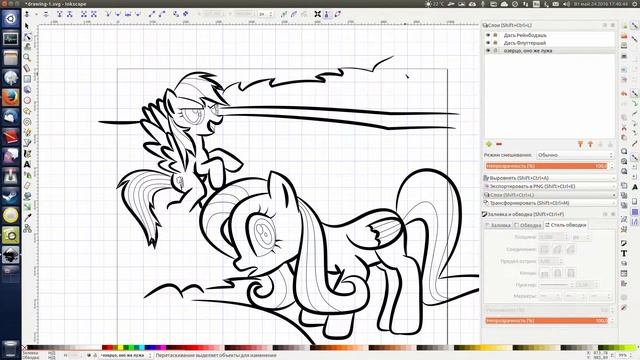Toggle show Bezier handles of nodes
The height and width of the screenshot is (360, 640).
tap(327, 14)
